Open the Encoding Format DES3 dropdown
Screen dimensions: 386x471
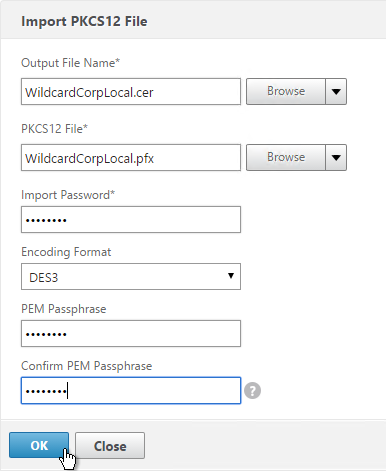pyautogui.click(x=131, y=277)
